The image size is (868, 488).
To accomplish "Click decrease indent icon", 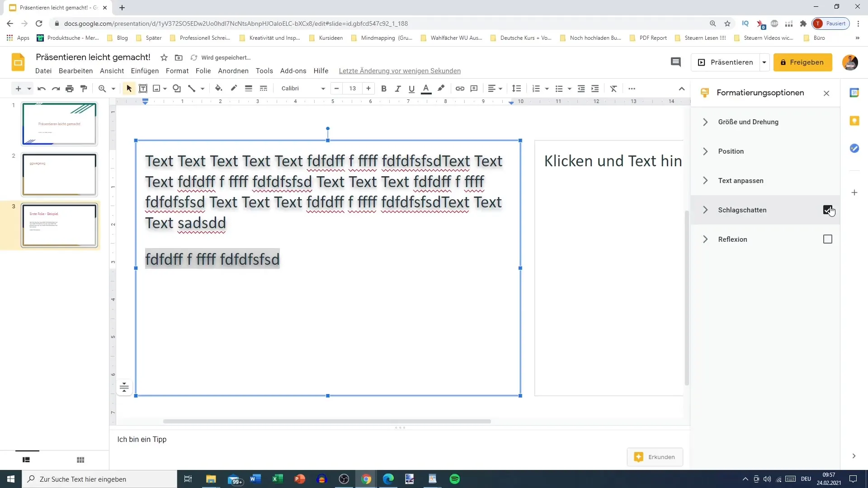I will pos(581,89).
